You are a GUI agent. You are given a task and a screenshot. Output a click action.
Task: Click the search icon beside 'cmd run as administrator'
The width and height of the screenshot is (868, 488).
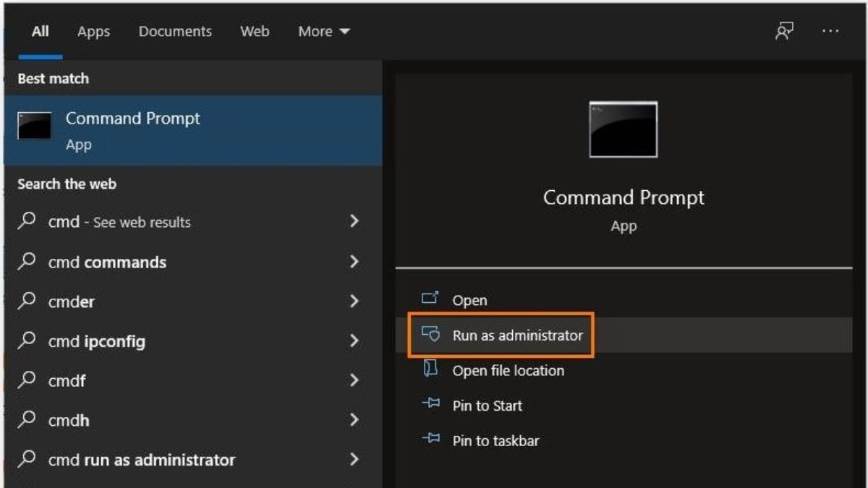(27, 459)
